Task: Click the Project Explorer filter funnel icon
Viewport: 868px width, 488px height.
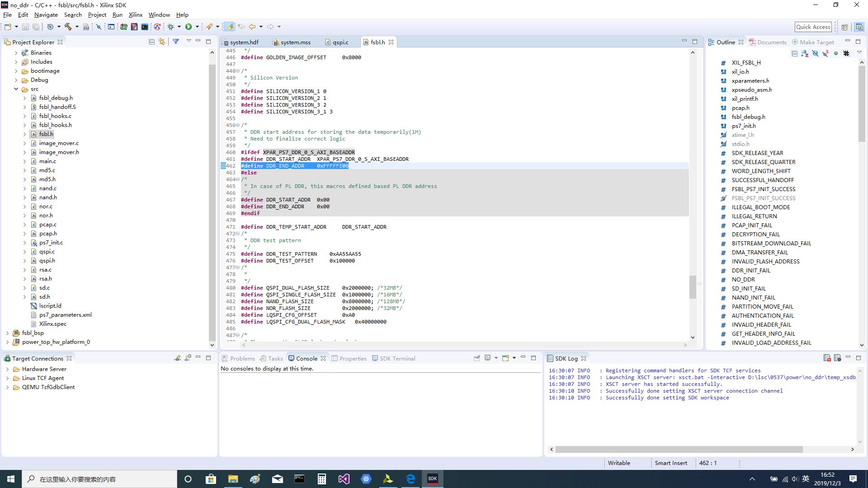Action: [176, 42]
